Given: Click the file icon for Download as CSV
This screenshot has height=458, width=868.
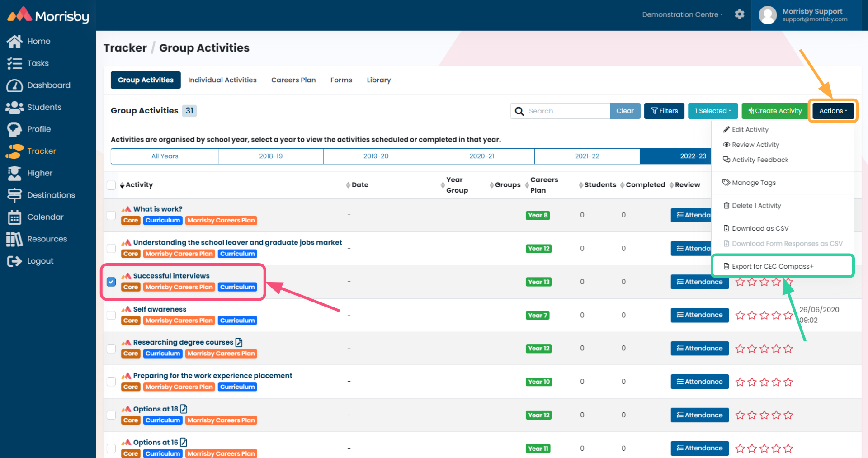Looking at the screenshot, I should [x=726, y=228].
